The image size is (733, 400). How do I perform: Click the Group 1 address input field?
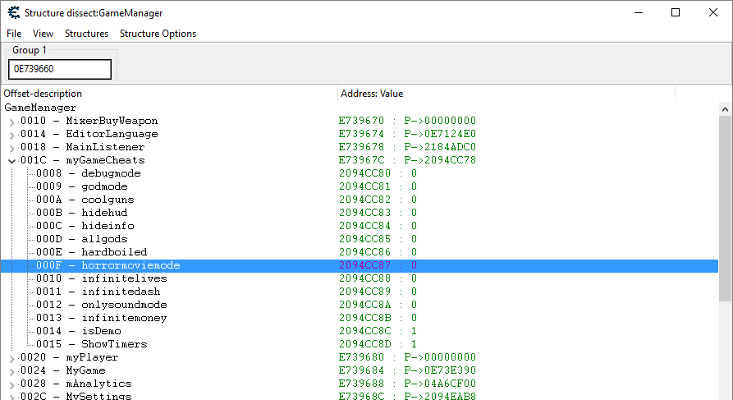[x=60, y=69]
